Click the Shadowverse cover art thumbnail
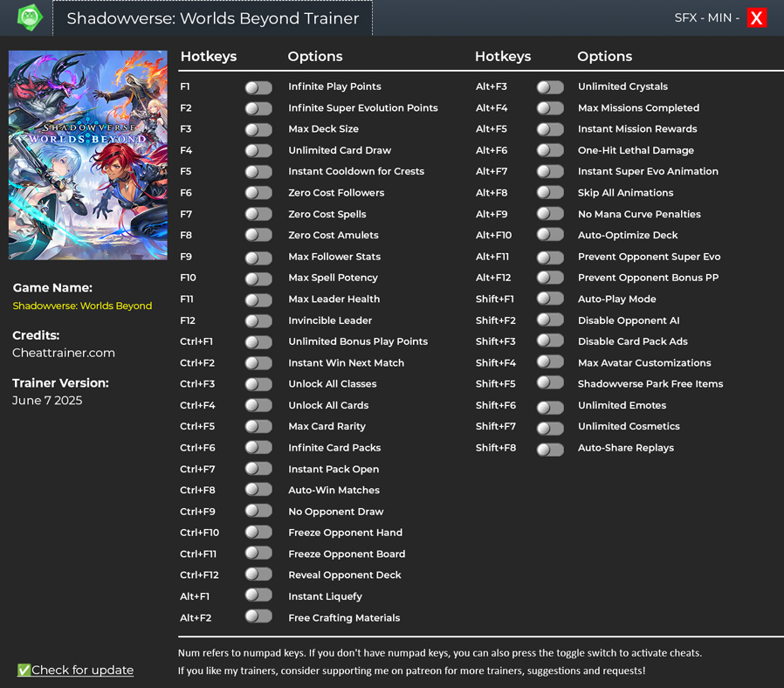Viewport: 784px width, 688px height. (x=88, y=155)
